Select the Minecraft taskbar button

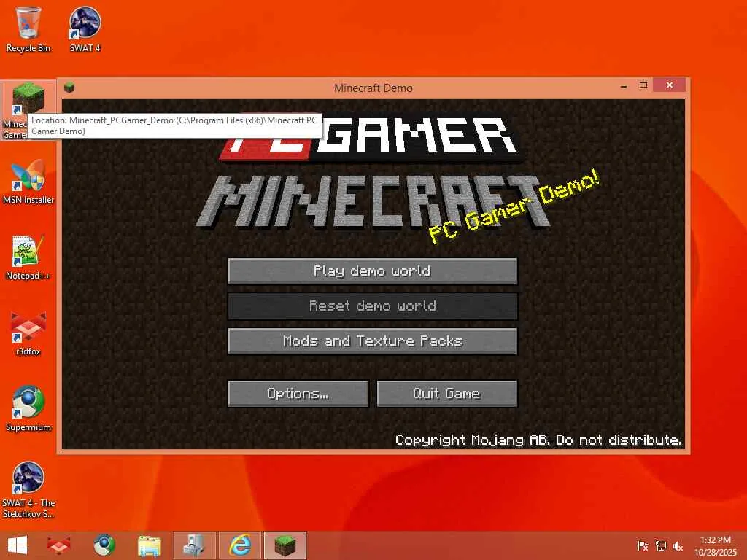(x=285, y=545)
